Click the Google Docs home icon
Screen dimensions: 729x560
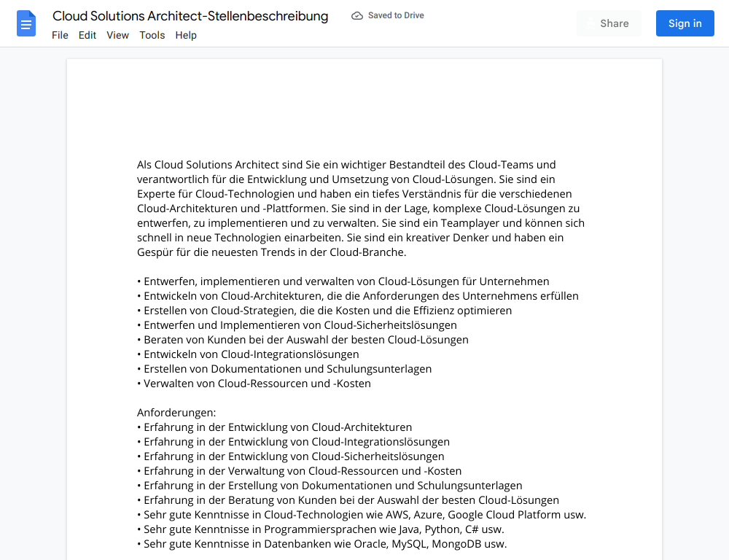pos(26,23)
